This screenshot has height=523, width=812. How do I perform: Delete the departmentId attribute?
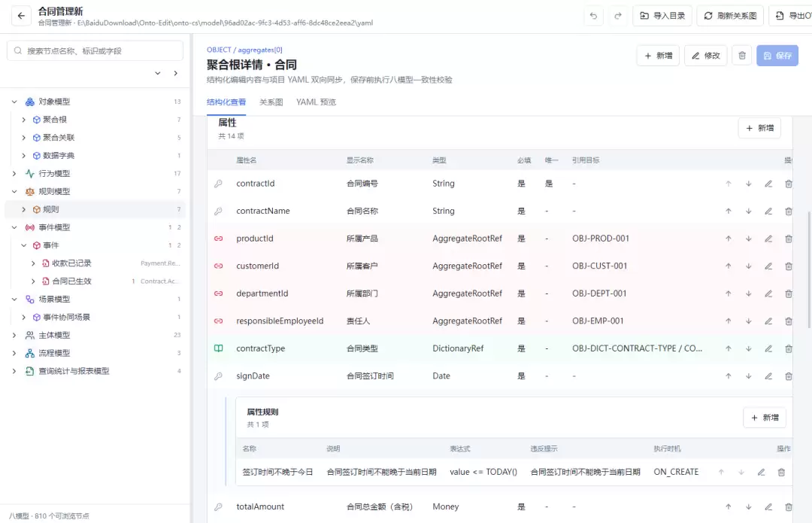click(x=788, y=293)
